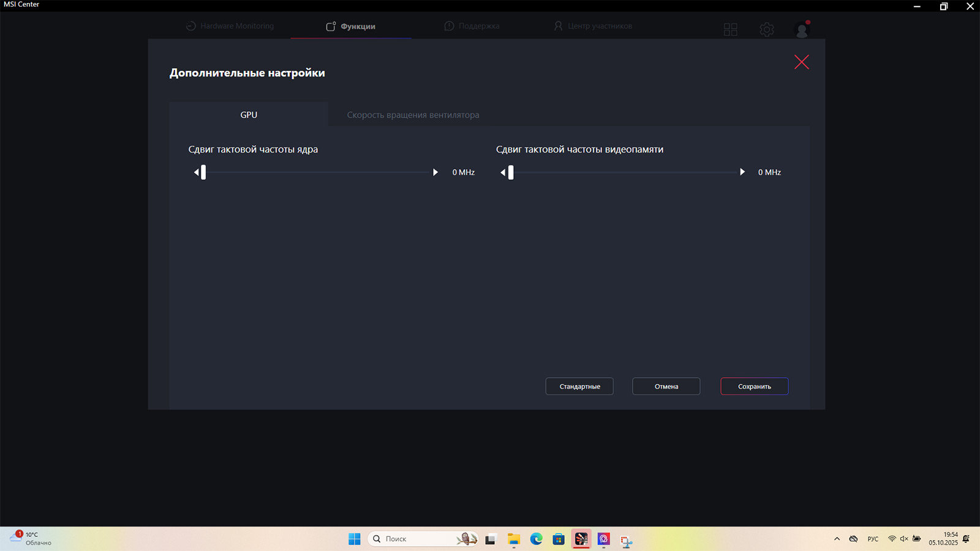The width and height of the screenshot is (980, 551).
Task: Launch Microsoft Edge from the taskbar
Action: (x=536, y=539)
